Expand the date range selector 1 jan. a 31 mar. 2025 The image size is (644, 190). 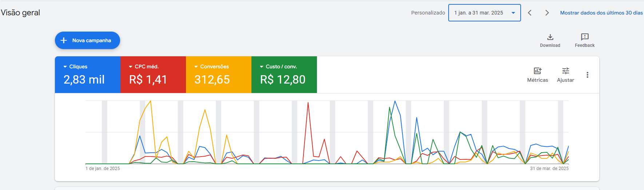pos(484,13)
